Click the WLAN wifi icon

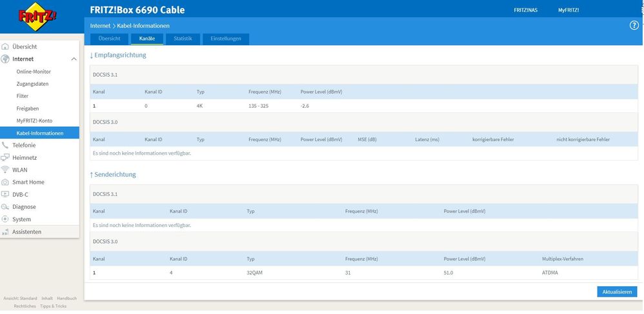point(5,170)
